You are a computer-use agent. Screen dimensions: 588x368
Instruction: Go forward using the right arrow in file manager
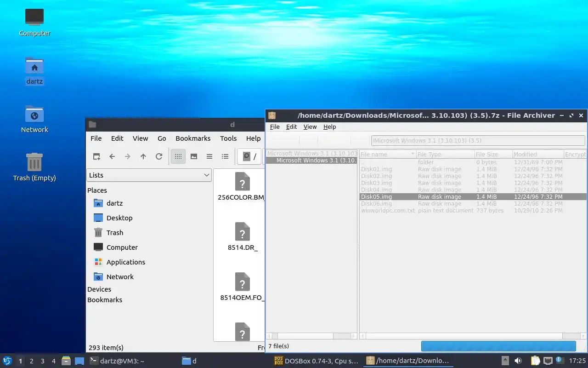pos(128,156)
